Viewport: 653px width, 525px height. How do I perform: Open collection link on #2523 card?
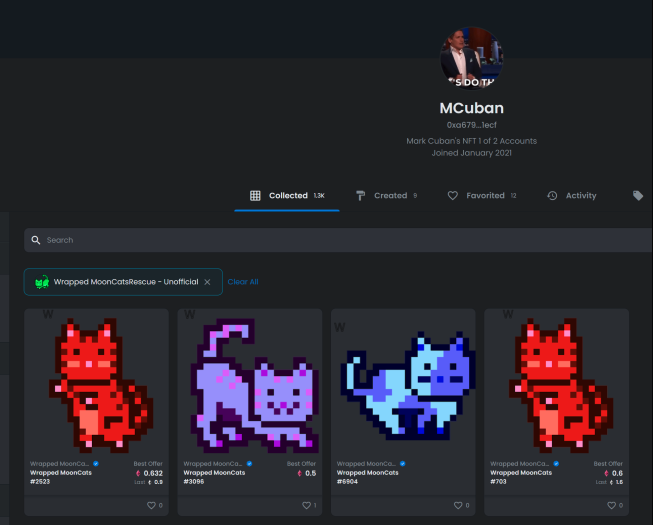coord(60,464)
